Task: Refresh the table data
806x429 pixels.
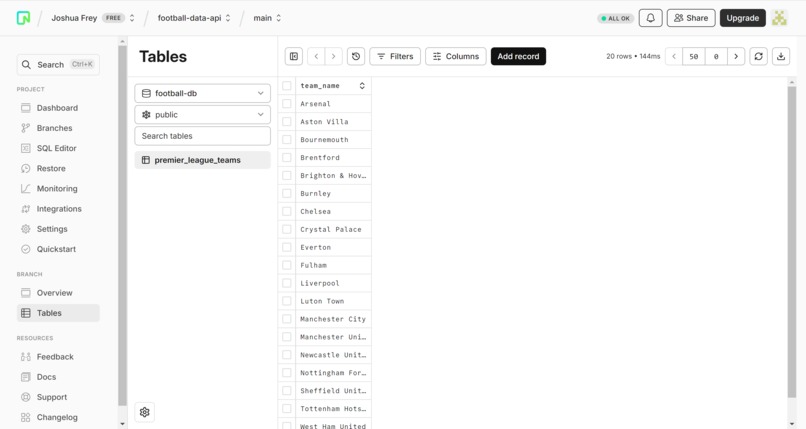Action: (x=758, y=57)
